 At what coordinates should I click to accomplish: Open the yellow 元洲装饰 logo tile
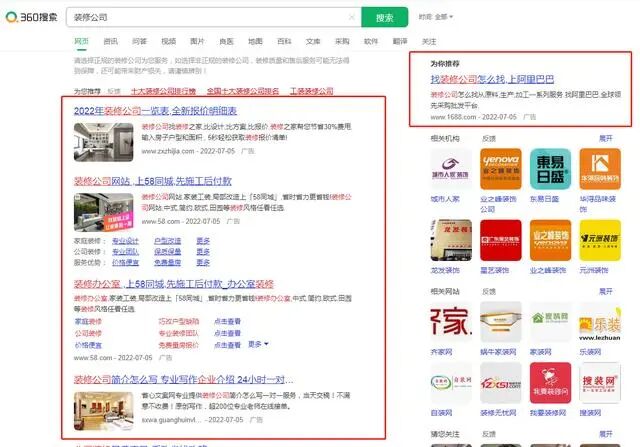click(x=600, y=240)
